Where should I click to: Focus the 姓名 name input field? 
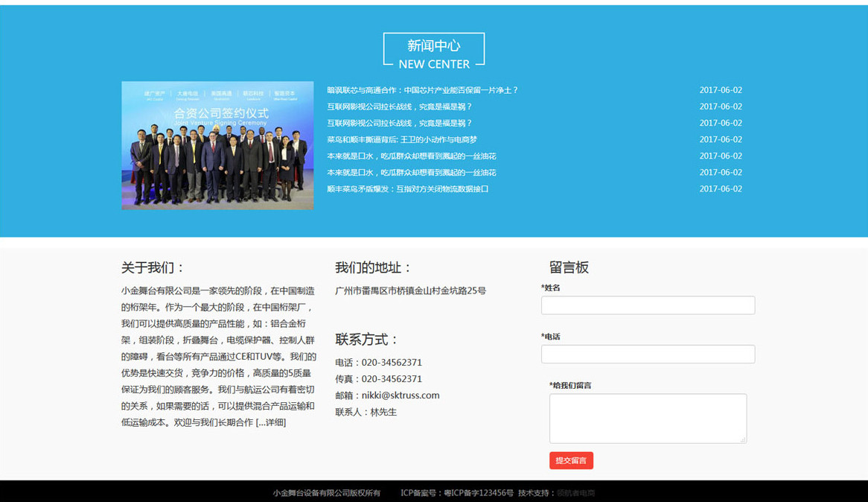648,305
